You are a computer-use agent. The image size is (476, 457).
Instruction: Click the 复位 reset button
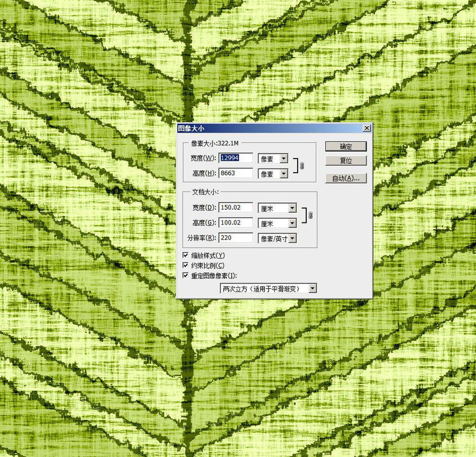(x=346, y=161)
